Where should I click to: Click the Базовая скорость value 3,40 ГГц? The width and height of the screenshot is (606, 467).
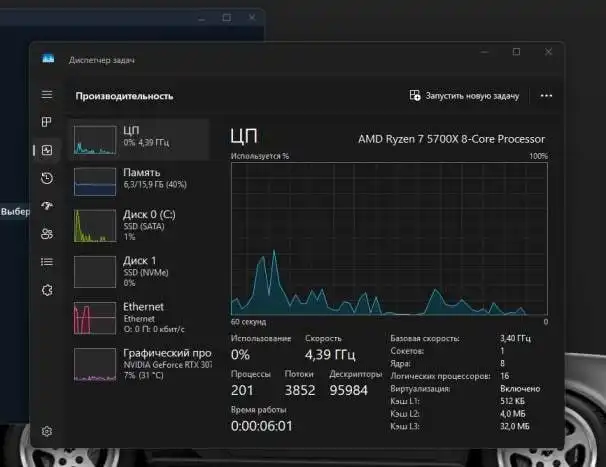click(x=515, y=338)
